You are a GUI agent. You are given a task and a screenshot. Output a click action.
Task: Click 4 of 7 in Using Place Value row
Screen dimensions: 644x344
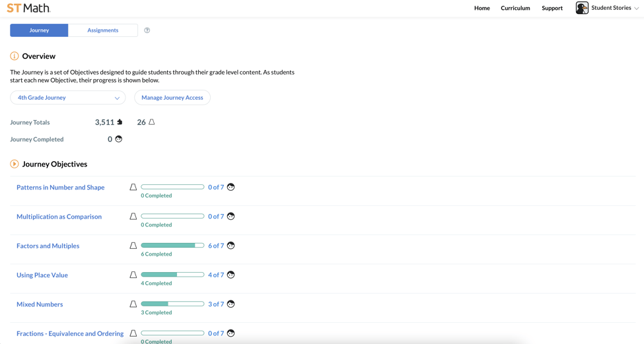pyautogui.click(x=216, y=275)
